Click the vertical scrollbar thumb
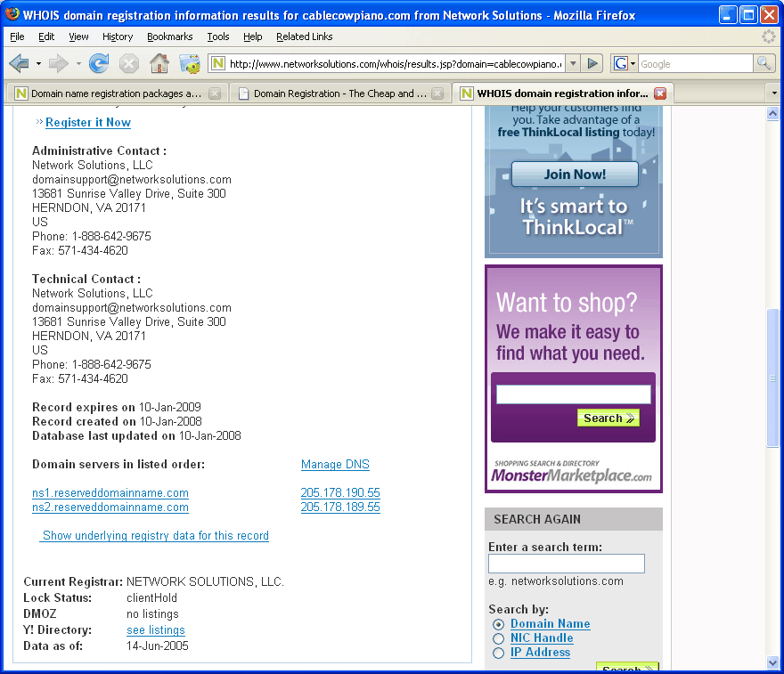 (x=772, y=378)
